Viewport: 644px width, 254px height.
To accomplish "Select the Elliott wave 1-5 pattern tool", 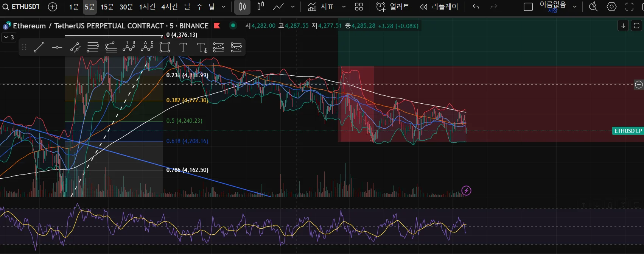I will click(129, 47).
